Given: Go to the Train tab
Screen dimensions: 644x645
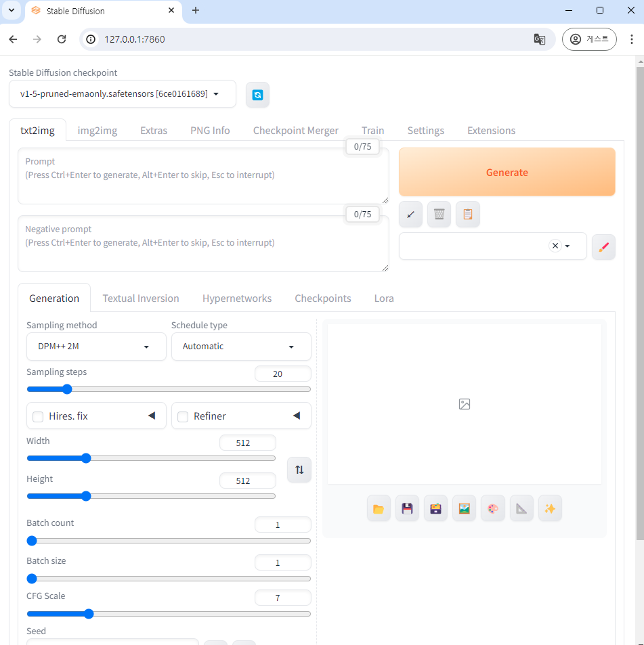Looking at the screenshot, I should [x=372, y=131].
